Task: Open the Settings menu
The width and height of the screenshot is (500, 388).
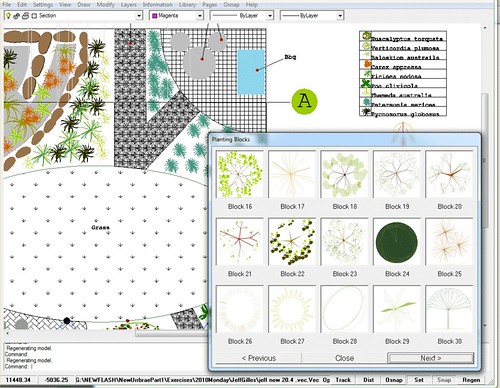Action: 43,5
